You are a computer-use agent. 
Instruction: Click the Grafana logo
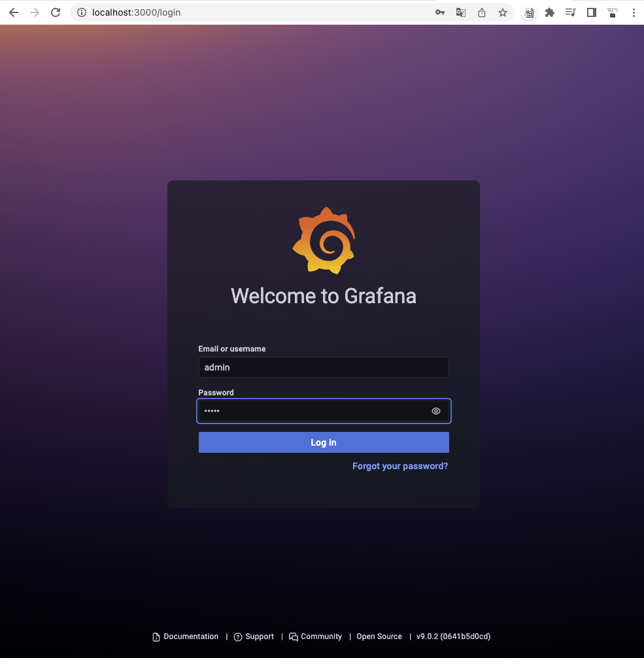tap(324, 240)
